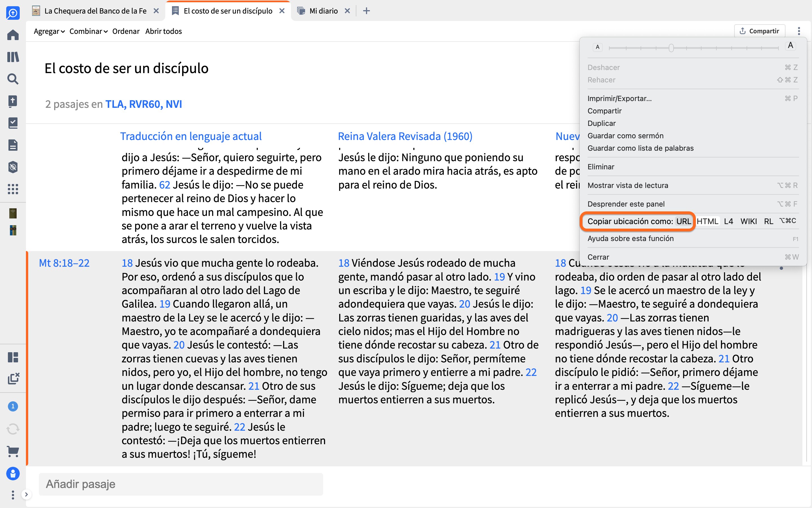Open the Traducción en lenguaje actual heading link
812x508 pixels.
(x=191, y=136)
